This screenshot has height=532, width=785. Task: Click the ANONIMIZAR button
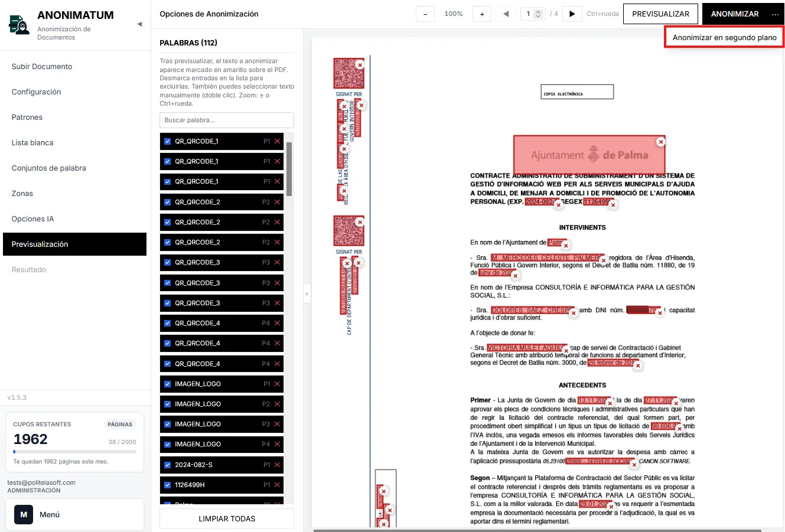coord(735,14)
